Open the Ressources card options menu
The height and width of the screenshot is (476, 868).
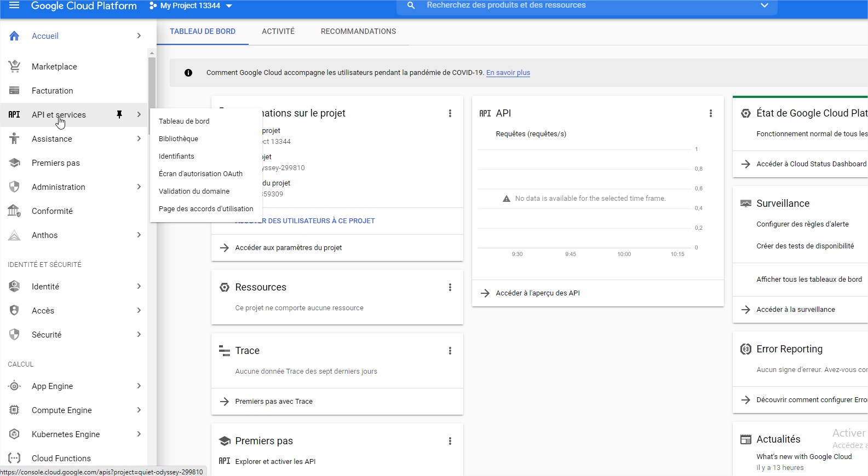coord(450,287)
